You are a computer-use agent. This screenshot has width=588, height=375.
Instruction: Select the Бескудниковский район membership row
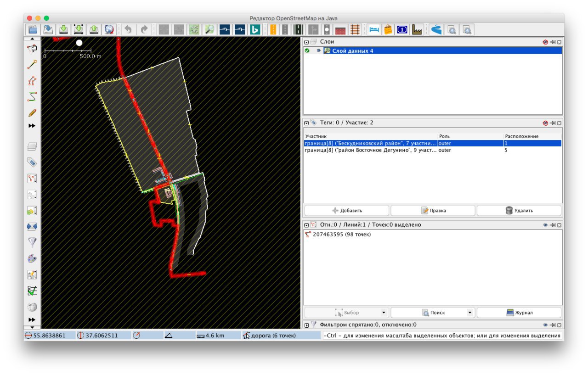pyautogui.click(x=433, y=143)
